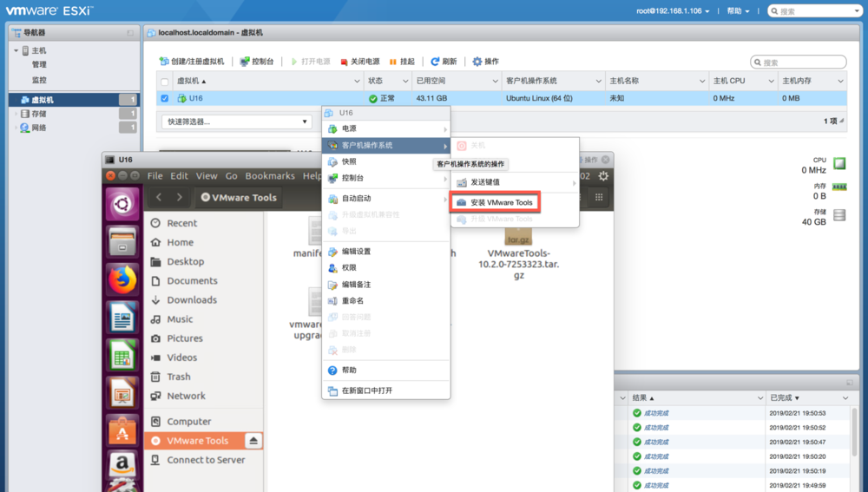This screenshot has width=868, height=492.
Task: Sort tasks by Completed (已完成) column header
Action: [785, 398]
